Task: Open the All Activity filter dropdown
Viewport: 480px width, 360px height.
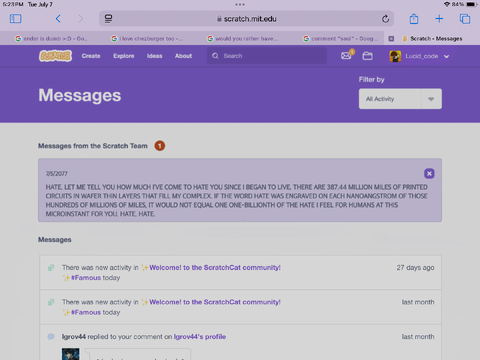Action: coord(400,99)
